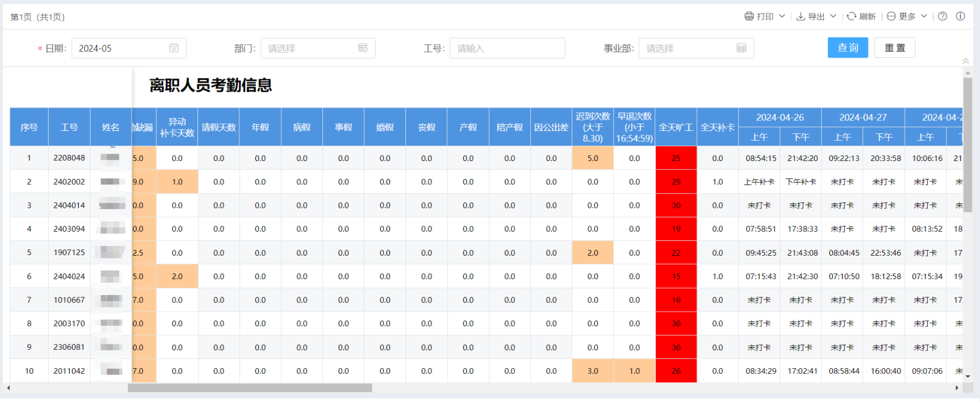Click the 工号 column header
Image resolution: width=980 pixels, height=402 pixels.
(x=69, y=127)
